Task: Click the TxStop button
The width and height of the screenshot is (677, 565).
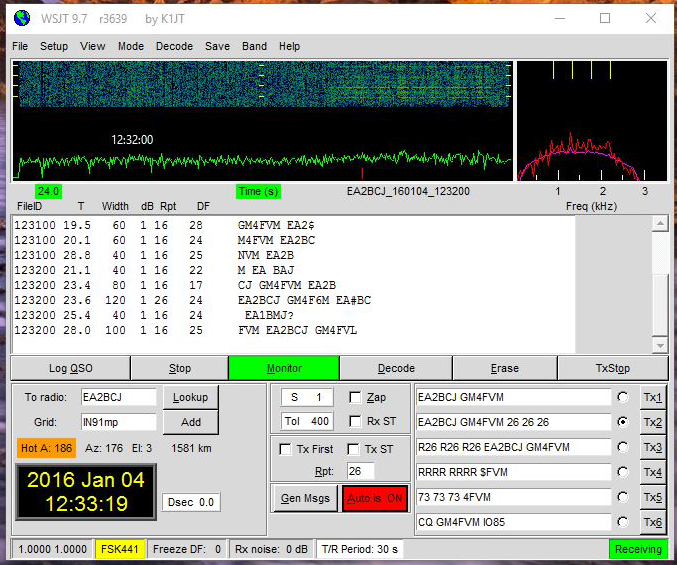Action: pos(613,368)
